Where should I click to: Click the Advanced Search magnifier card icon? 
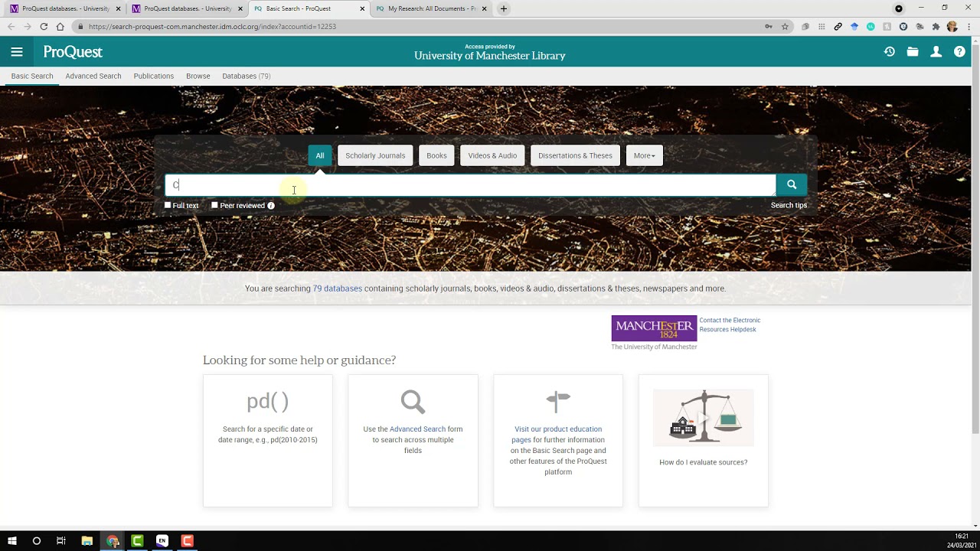click(413, 402)
